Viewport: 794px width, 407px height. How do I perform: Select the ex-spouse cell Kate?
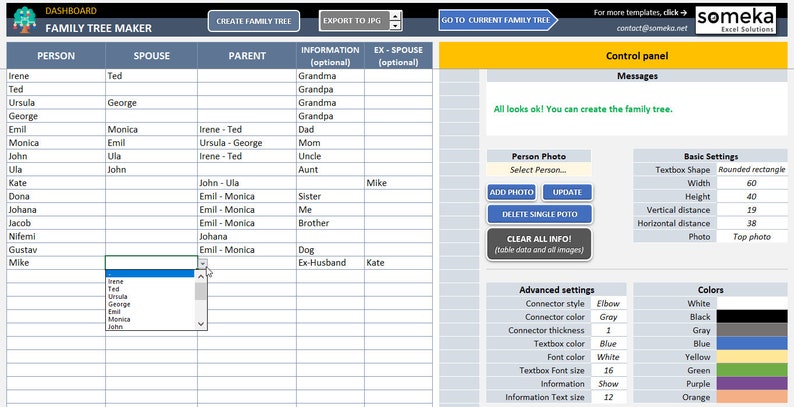point(398,263)
